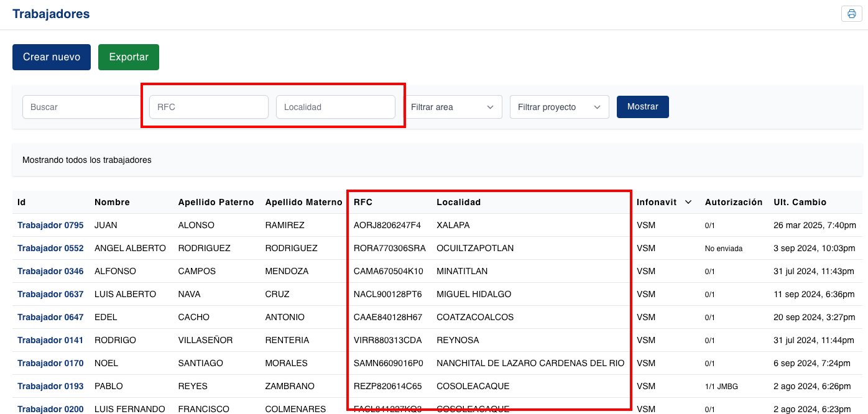Viewport: 868px width, 414px height.
Task: Click the Buscar search field
Action: pos(81,107)
